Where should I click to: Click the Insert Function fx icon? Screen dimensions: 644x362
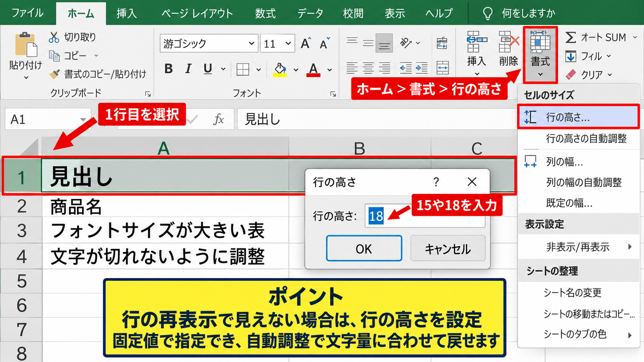tap(219, 119)
